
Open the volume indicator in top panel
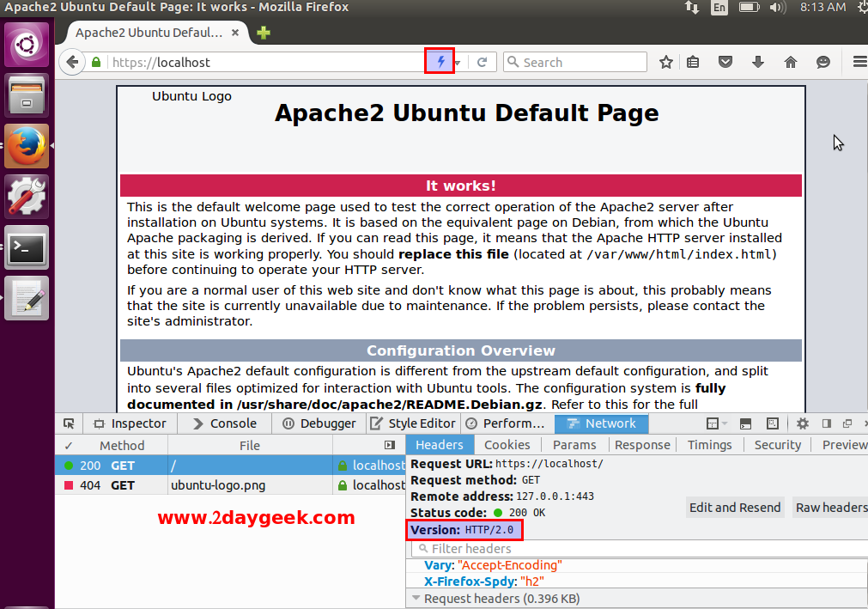pyautogui.click(x=778, y=7)
